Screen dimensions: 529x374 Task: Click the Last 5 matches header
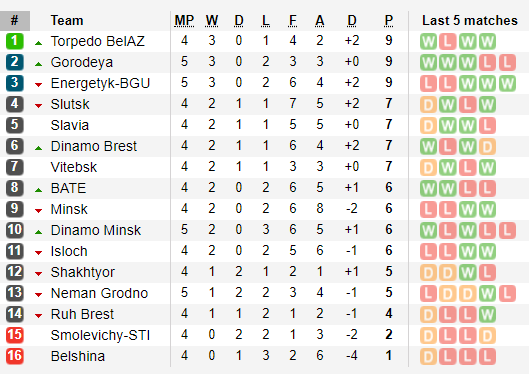pyautogui.click(x=470, y=21)
